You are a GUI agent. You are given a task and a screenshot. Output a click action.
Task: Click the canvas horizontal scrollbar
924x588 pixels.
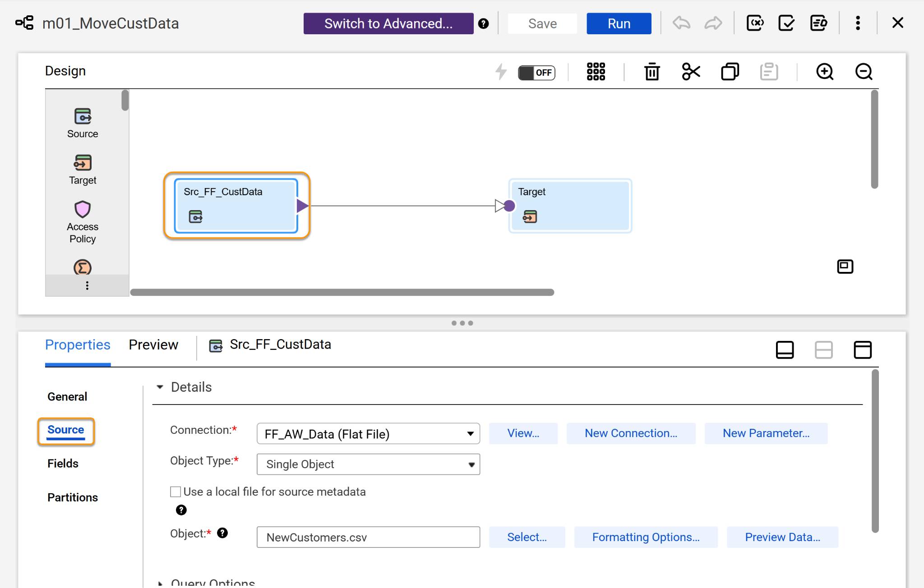342,292
